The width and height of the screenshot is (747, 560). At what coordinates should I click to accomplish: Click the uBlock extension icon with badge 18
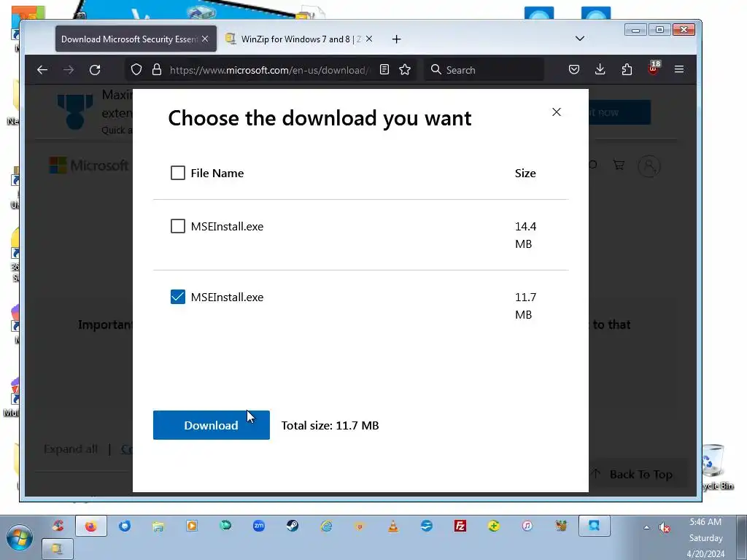[x=654, y=69]
